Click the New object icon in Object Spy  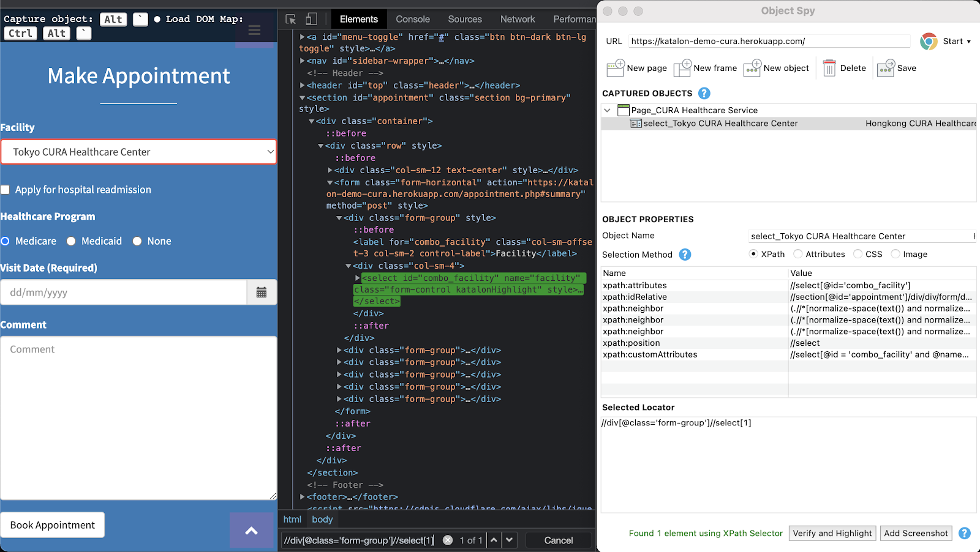(x=752, y=68)
